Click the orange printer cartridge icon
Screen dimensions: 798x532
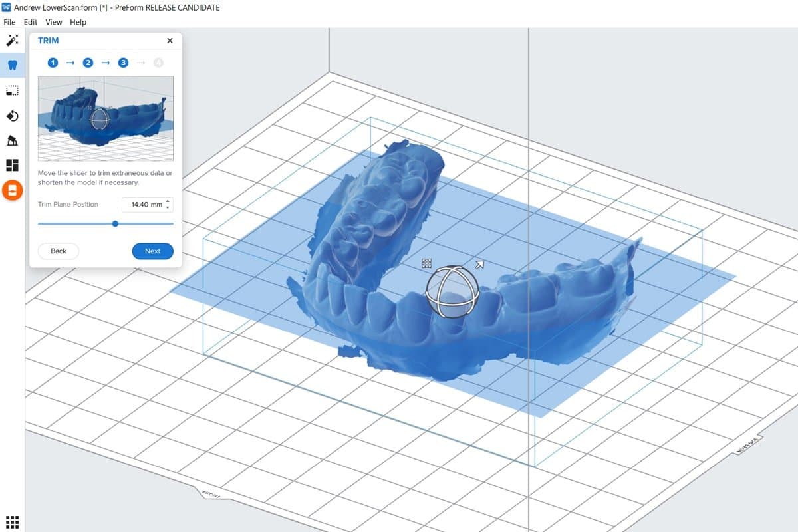(x=12, y=190)
